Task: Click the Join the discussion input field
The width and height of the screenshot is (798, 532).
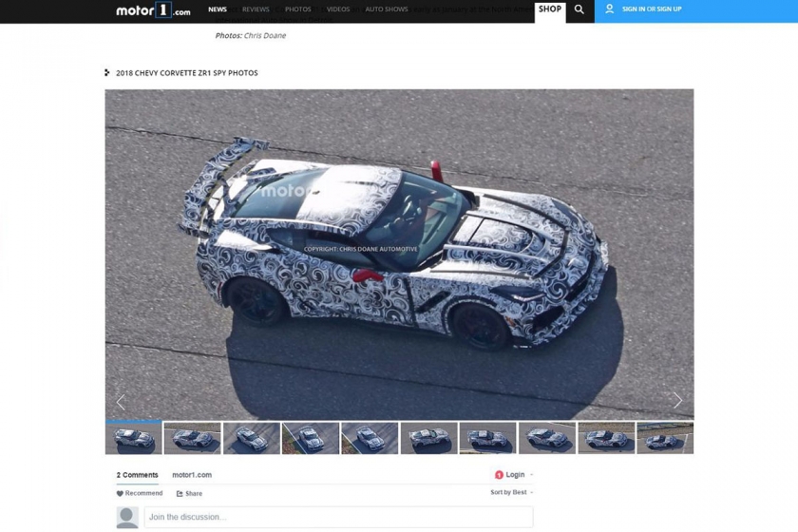Action: (338, 517)
